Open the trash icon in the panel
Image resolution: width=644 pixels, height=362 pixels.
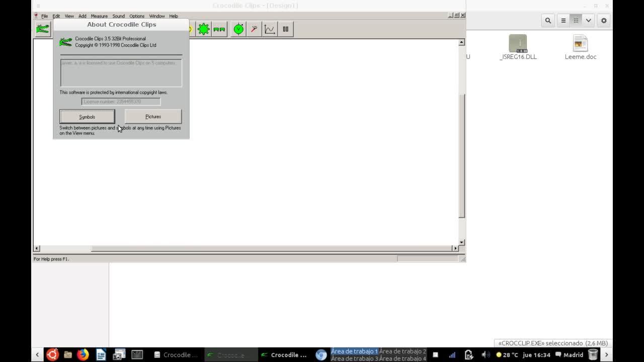click(x=593, y=354)
